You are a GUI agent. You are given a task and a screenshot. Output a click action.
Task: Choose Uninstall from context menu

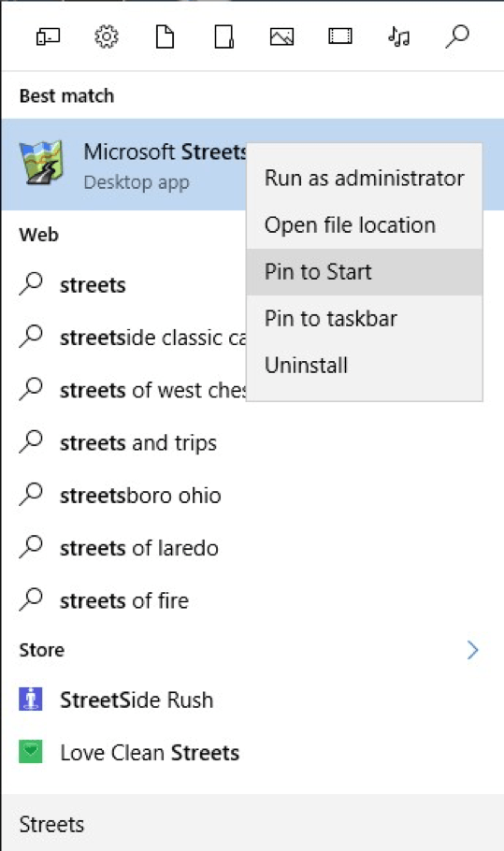(x=364, y=366)
